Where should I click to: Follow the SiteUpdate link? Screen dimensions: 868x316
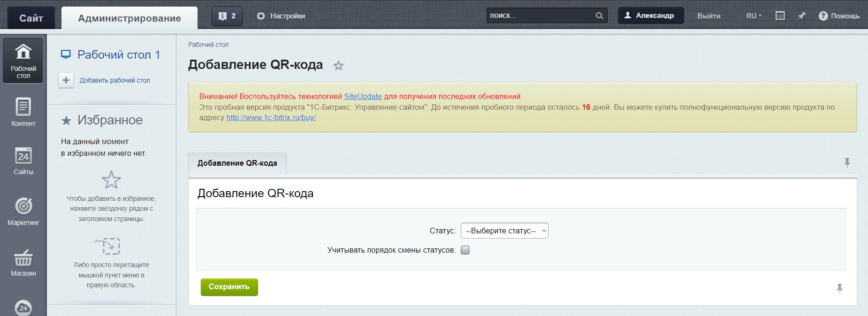coord(363,96)
